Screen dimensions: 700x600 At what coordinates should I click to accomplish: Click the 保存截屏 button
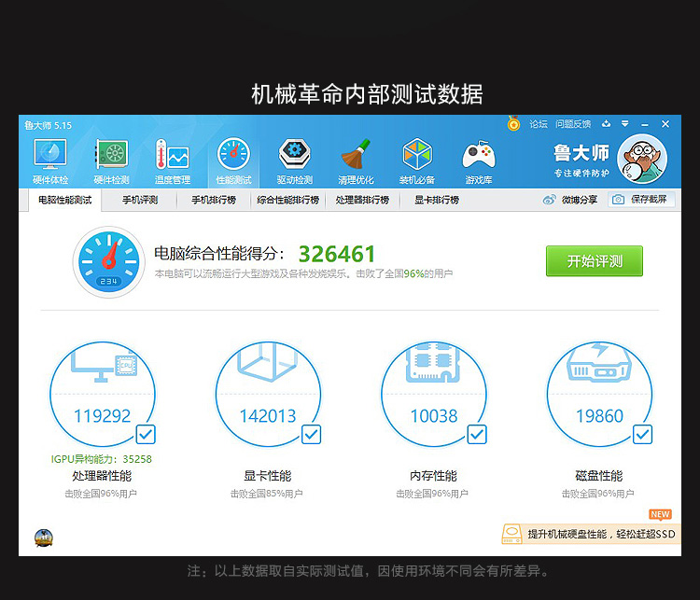point(641,200)
